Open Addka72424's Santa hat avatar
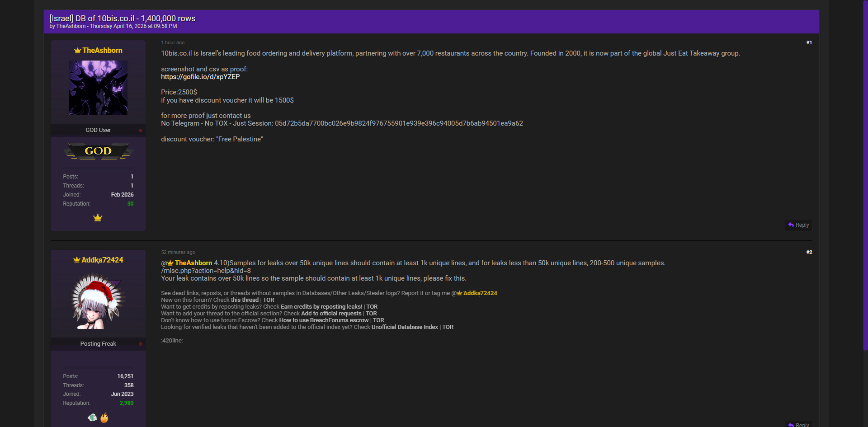Viewport: 868px width, 427px height. 98,301
